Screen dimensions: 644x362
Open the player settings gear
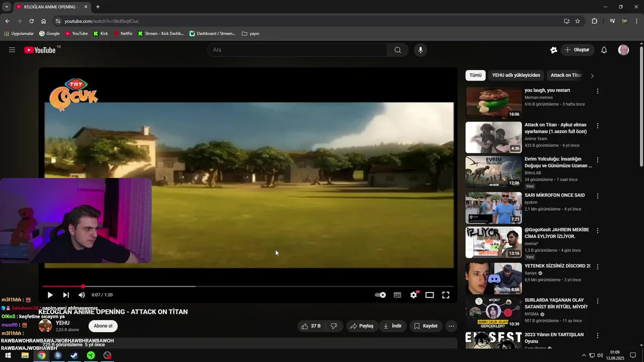(x=414, y=295)
